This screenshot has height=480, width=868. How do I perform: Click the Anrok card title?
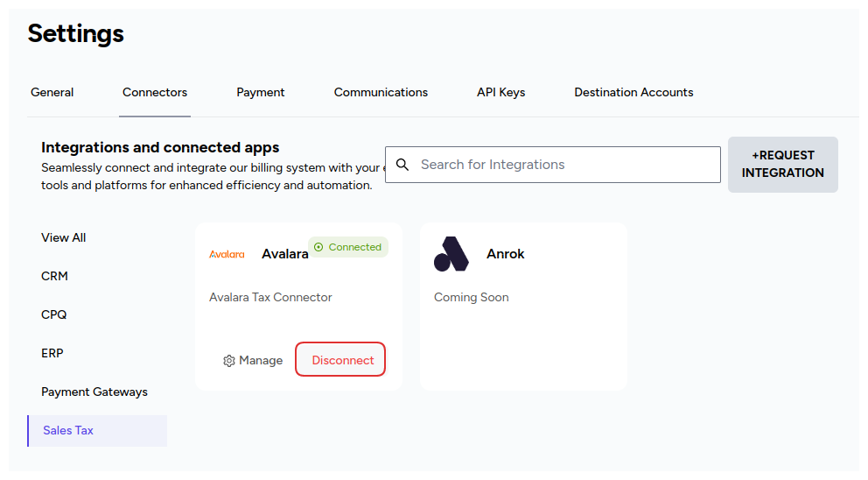point(506,254)
